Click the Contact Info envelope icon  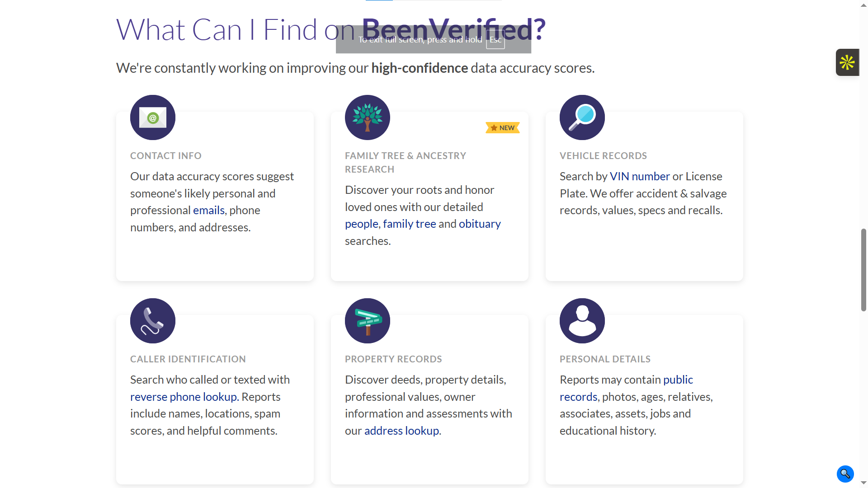153,117
